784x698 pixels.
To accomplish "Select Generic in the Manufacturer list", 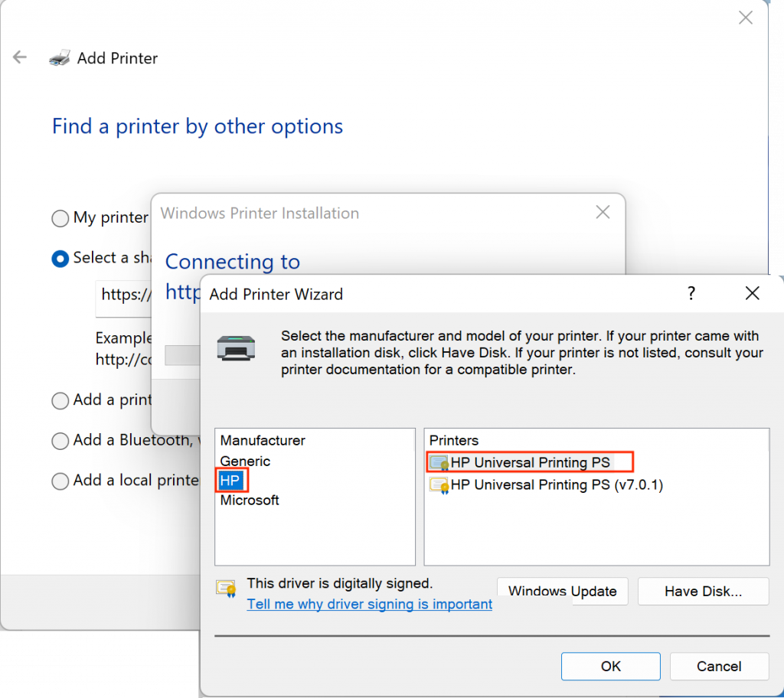I will coord(245,462).
